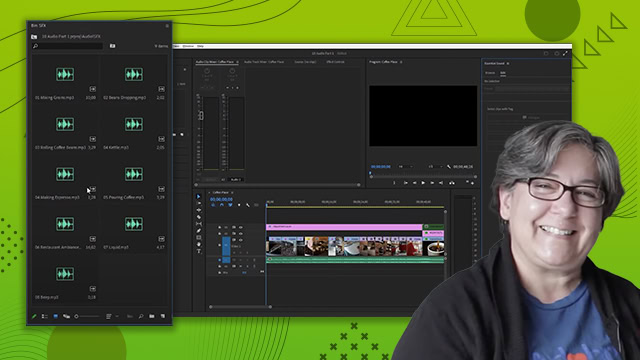Click the Program monitor current timecode
The image size is (640, 360).
(x=381, y=167)
